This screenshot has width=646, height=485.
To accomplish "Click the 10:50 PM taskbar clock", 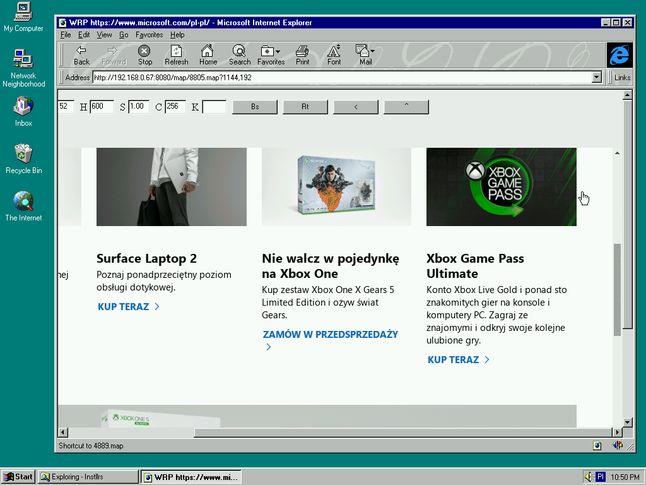I will click(x=625, y=477).
